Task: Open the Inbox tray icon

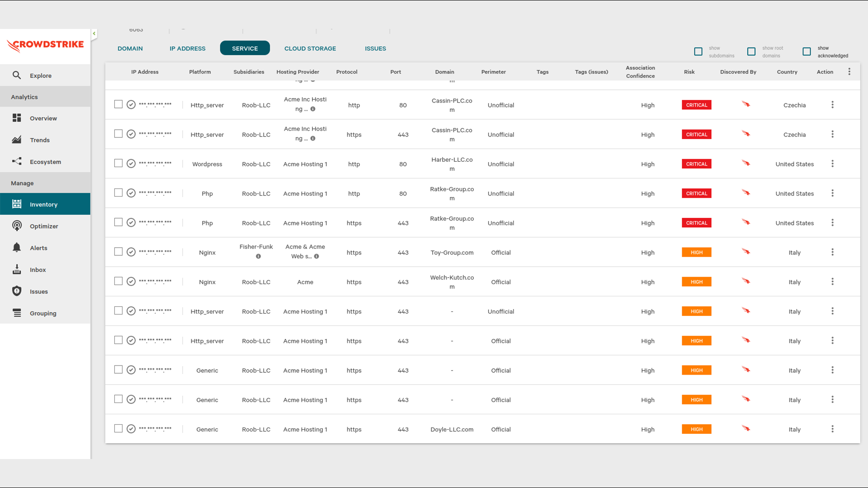Action: click(x=17, y=269)
